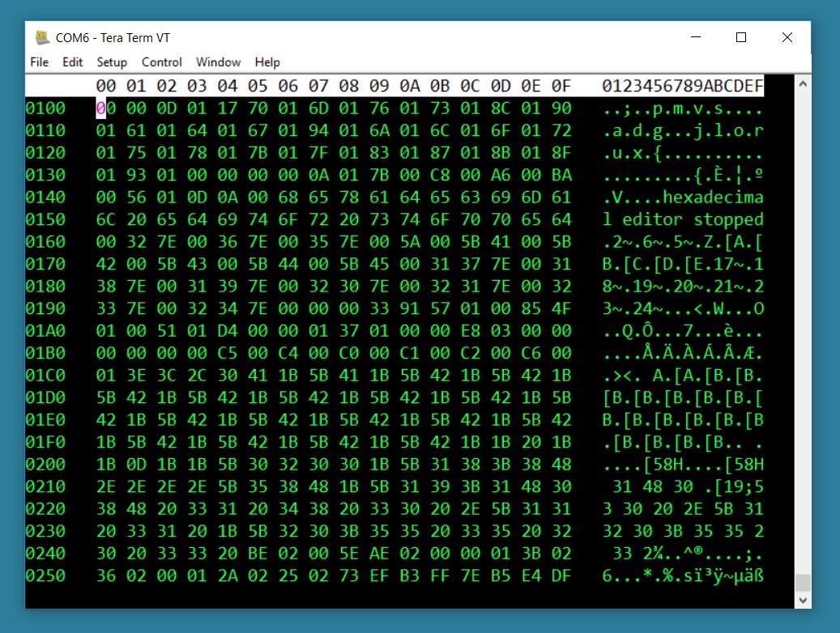This screenshot has height=633, width=840.
Task: Click address label 0200
Action: 45,465
